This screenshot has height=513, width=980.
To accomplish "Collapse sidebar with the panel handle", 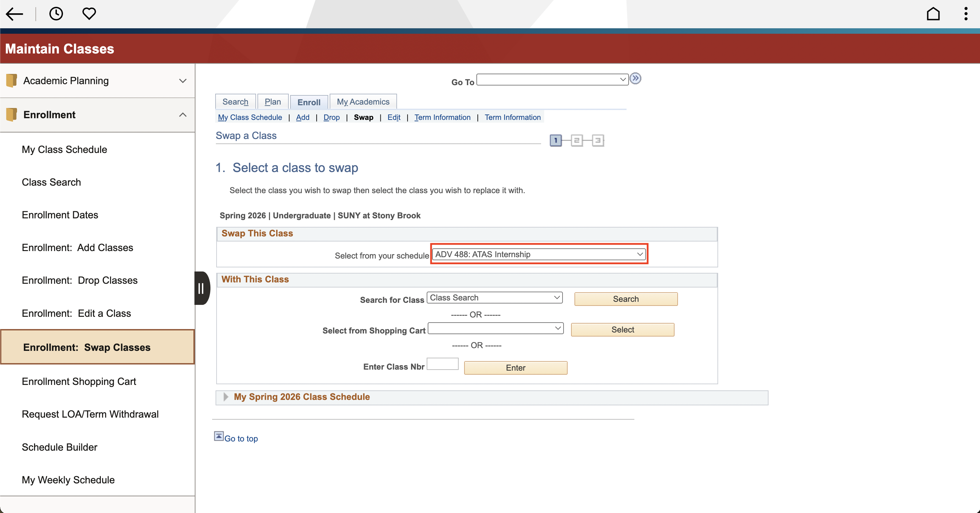I will coord(202,288).
